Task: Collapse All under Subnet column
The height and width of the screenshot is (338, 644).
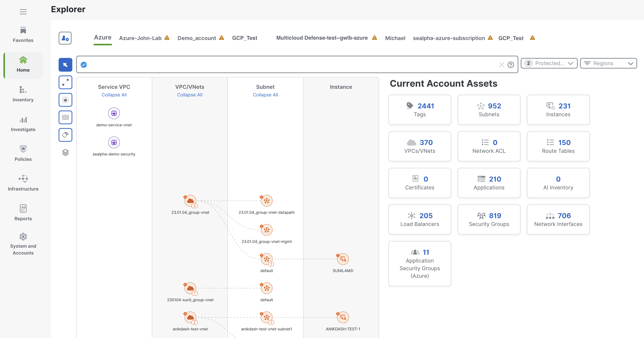Action: point(265,95)
